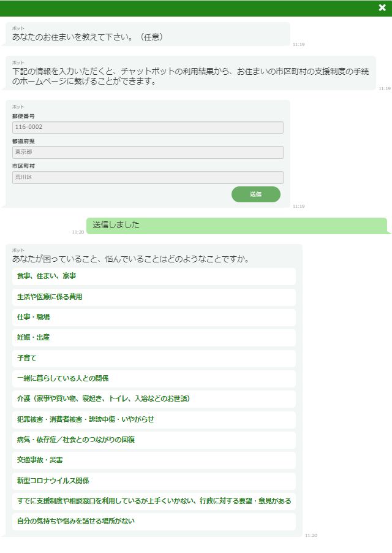This screenshot has height=553, width=392.
Task: Click the 郵便番号 postal code field
Action: coord(148,128)
